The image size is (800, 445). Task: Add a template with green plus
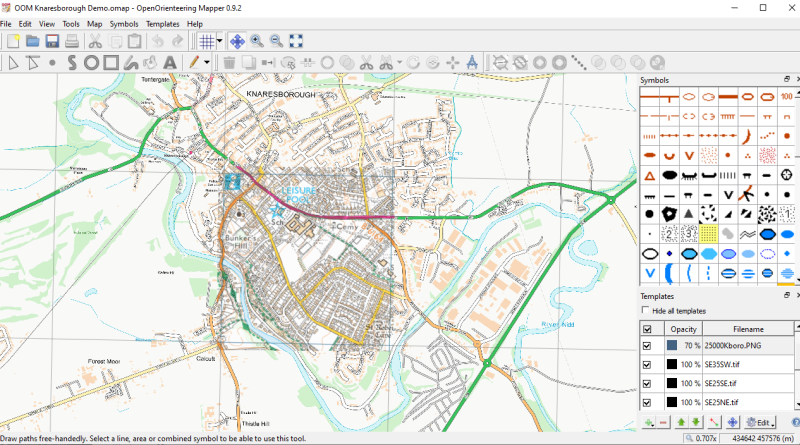pos(648,423)
